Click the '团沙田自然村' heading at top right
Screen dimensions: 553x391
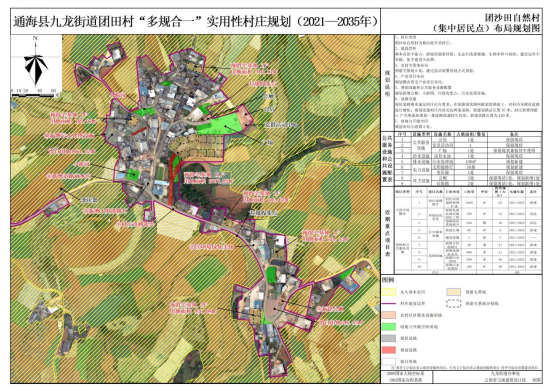(x=512, y=18)
